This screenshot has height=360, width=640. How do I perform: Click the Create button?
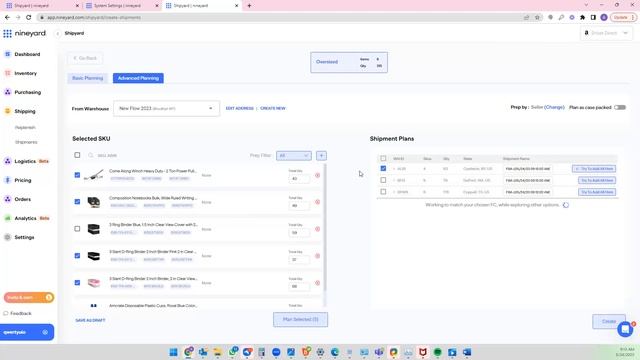[x=609, y=321]
